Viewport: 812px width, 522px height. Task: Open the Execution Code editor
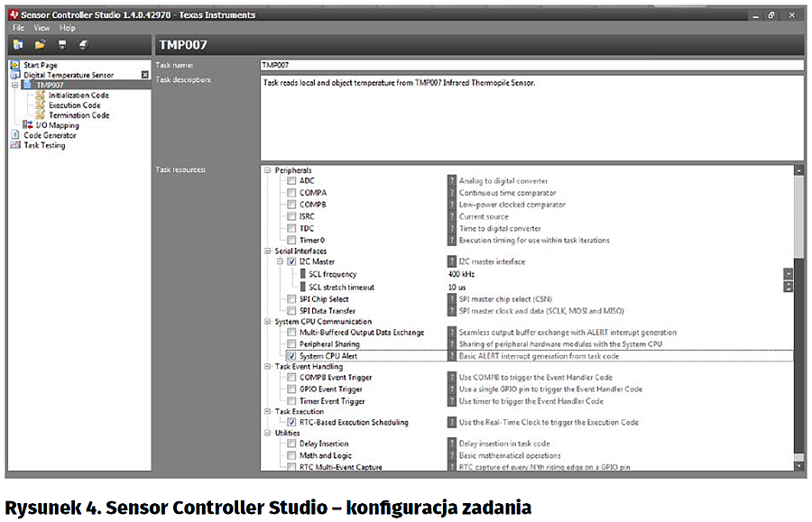point(74,105)
